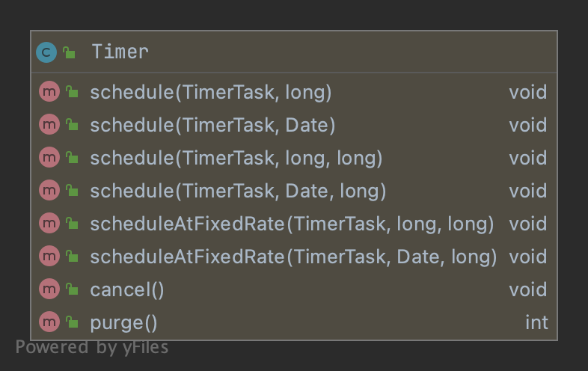Select the Timer class name header

(120, 52)
